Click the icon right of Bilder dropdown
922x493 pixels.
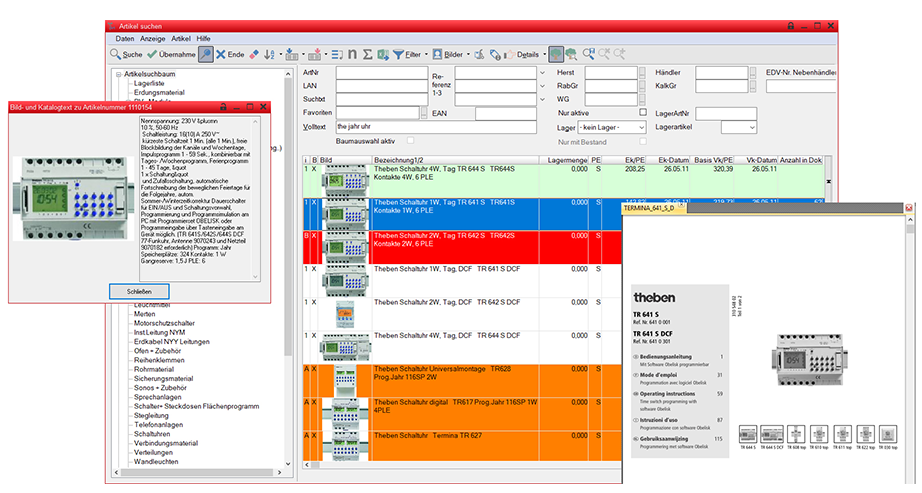click(480, 55)
